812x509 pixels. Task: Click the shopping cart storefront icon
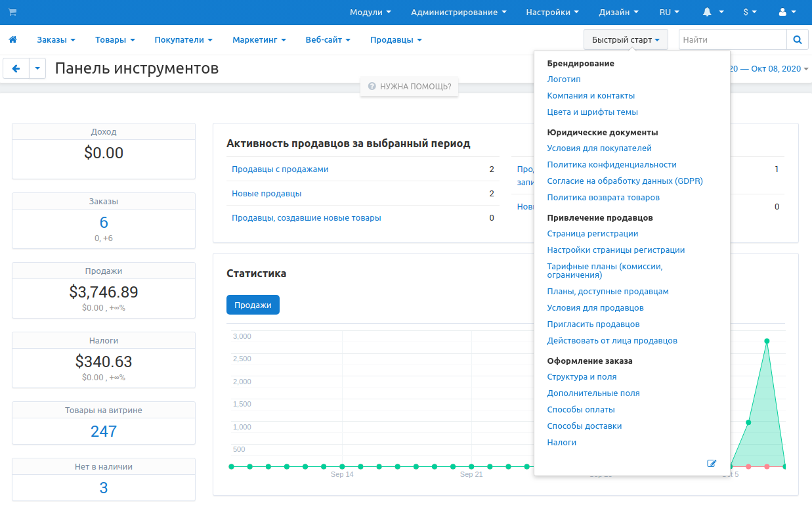[x=12, y=12]
